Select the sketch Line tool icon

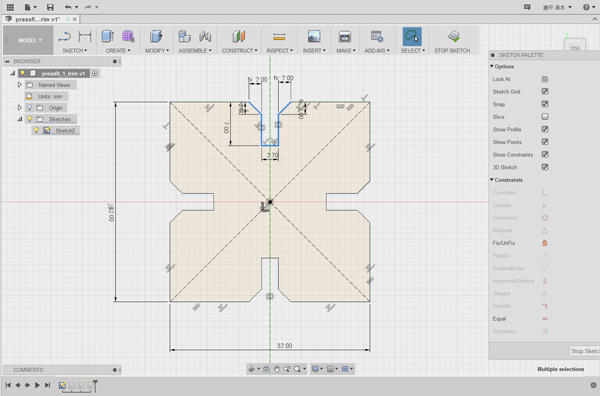coord(64,37)
